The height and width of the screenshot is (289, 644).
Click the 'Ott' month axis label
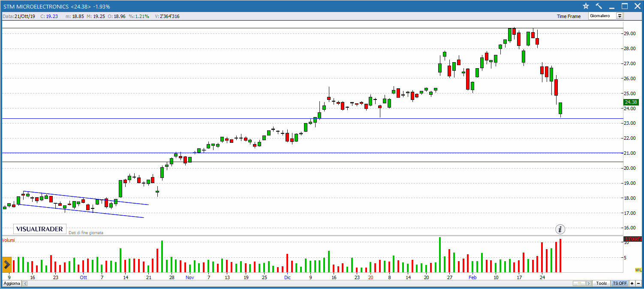(x=84, y=277)
